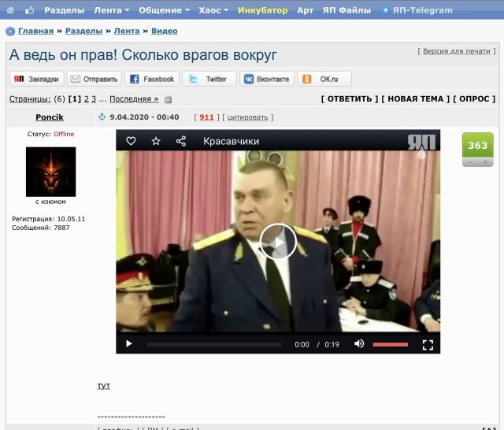Open Версия для печати link

click(457, 51)
